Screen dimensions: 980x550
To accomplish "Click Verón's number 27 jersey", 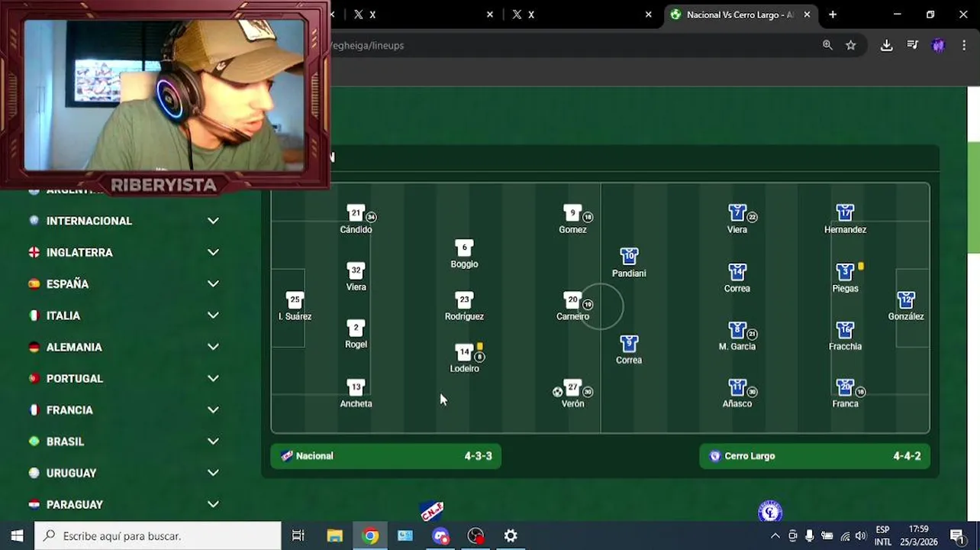I will click(572, 387).
